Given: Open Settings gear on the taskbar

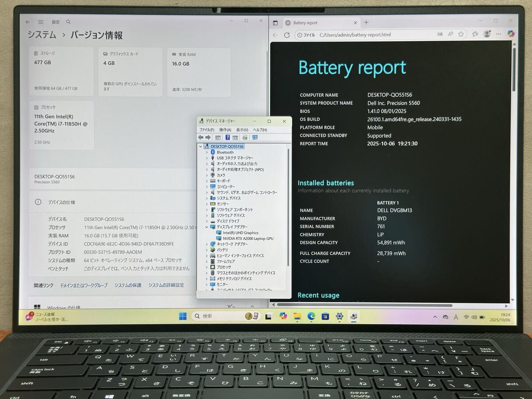Looking at the screenshot, I should (340, 316).
